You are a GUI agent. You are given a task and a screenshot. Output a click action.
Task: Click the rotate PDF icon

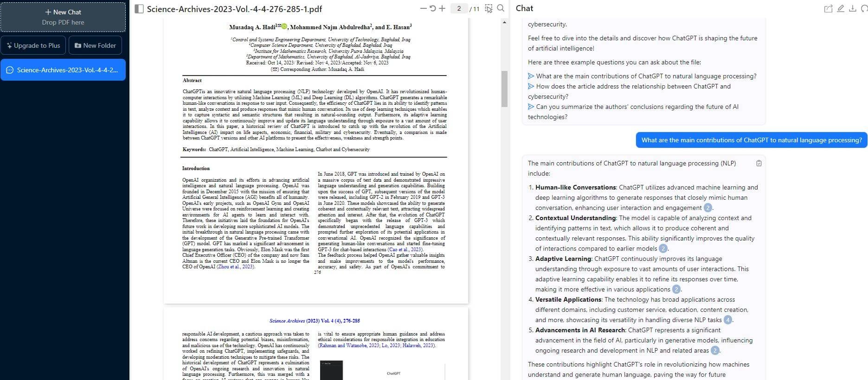tap(432, 8)
